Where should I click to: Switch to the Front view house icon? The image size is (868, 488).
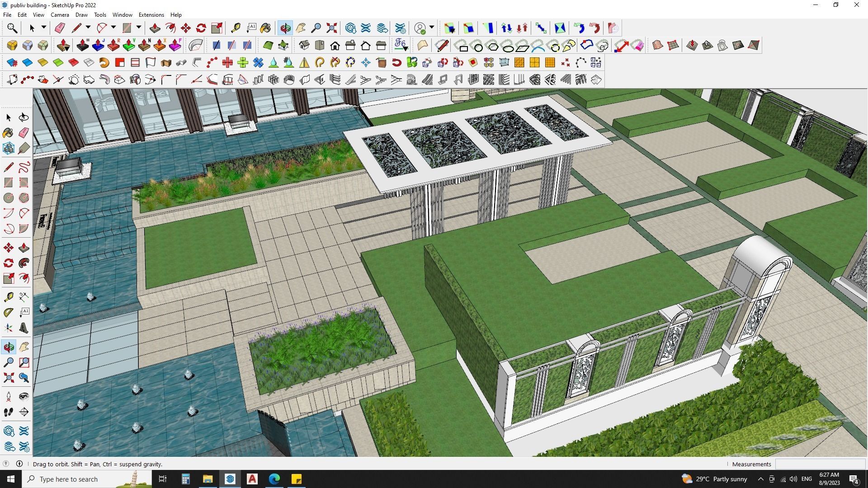(335, 45)
